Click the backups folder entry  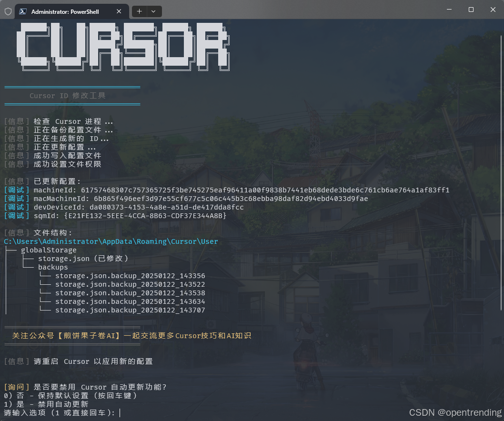pos(53,267)
